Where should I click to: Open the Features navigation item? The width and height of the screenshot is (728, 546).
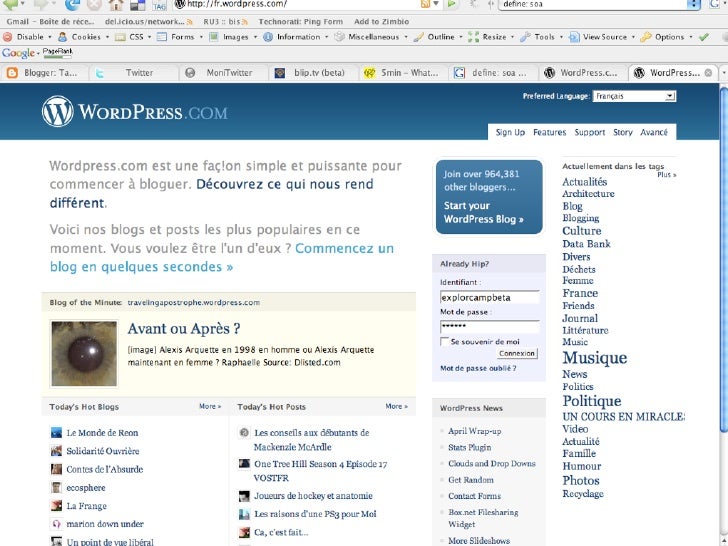pyautogui.click(x=549, y=132)
